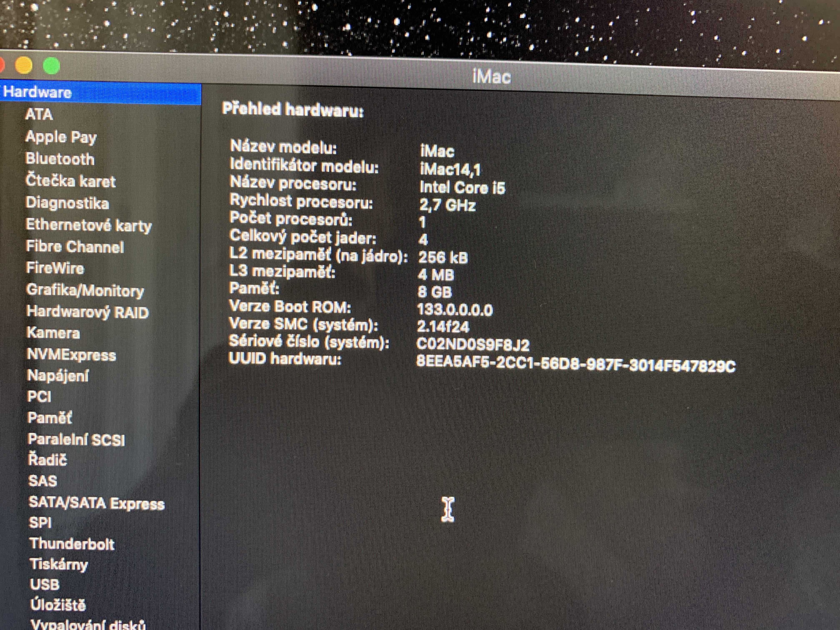This screenshot has width=840, height=630.
Task: Select Napájení in the sidebar
Action: tap(58, 376)
